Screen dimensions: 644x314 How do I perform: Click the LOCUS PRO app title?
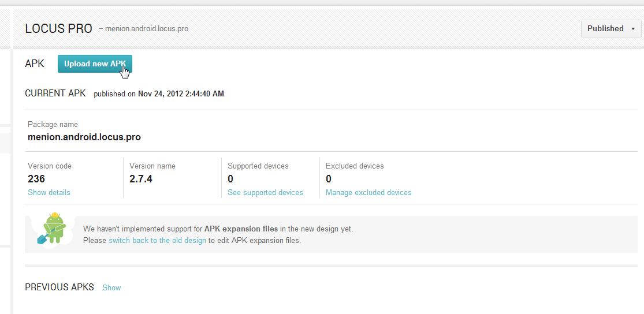[58, 28]
